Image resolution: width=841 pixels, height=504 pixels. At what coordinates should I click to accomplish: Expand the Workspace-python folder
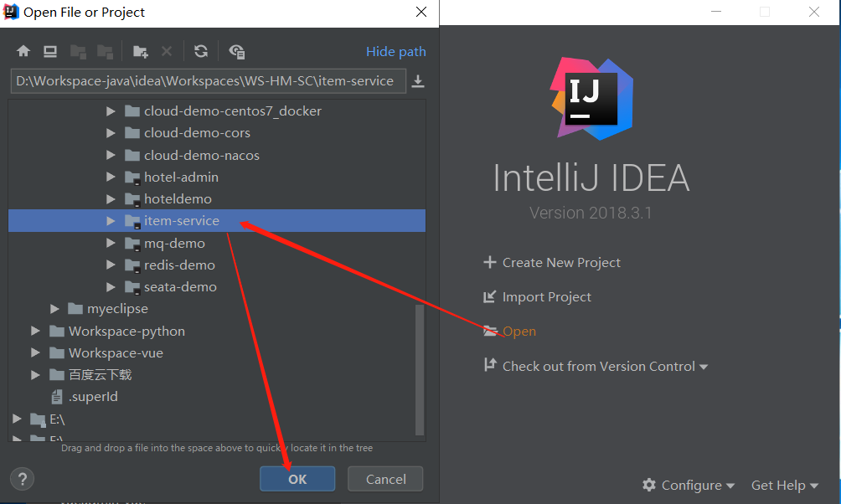[35, 331]
